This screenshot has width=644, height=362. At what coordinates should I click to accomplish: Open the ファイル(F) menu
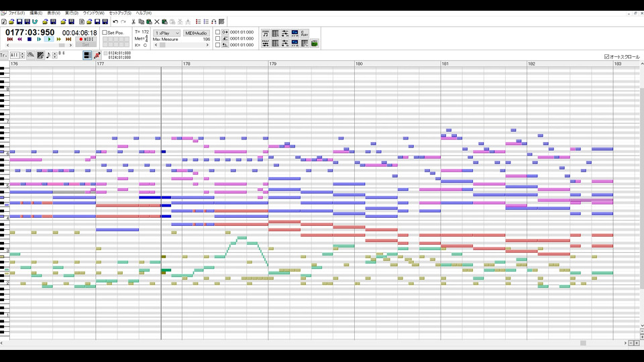pos(17,13)
